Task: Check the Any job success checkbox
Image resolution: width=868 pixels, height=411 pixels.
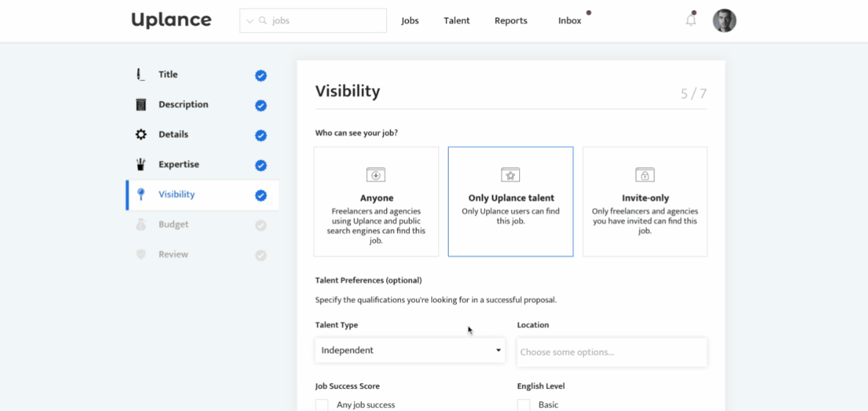Action: coord(322,405)
